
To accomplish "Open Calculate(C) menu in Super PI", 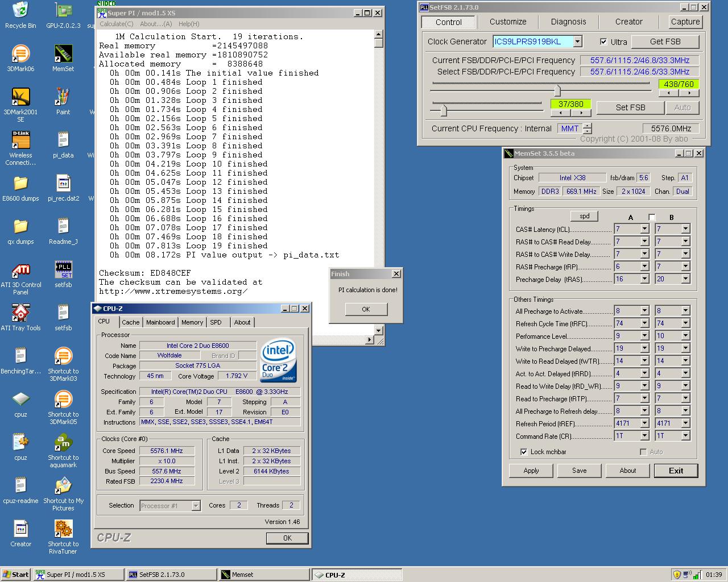I will (117, 24).
